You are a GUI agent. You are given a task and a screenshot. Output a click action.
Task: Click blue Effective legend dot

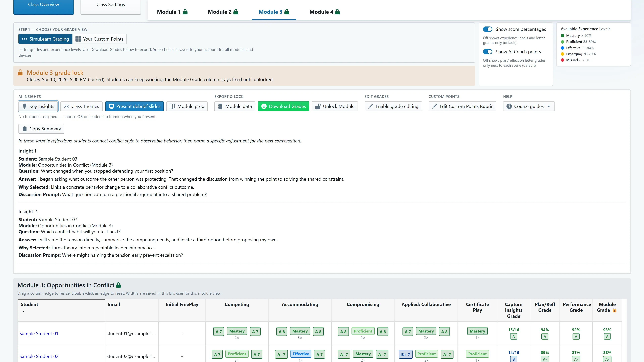tap(562, 48)
